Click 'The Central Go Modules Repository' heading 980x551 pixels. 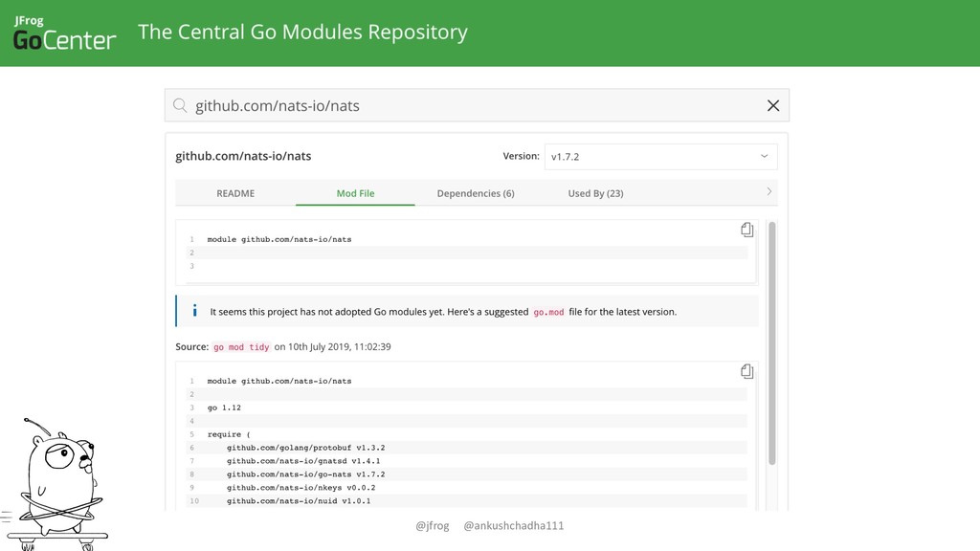point(302,32)
